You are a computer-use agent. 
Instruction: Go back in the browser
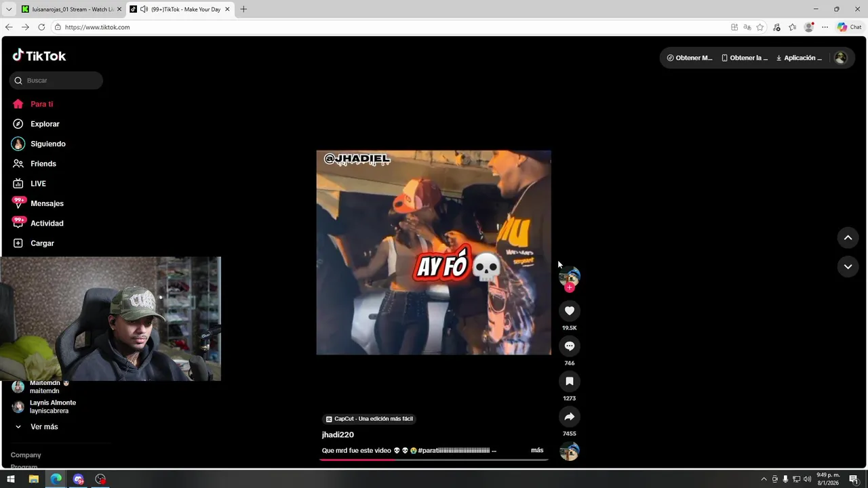9,27
